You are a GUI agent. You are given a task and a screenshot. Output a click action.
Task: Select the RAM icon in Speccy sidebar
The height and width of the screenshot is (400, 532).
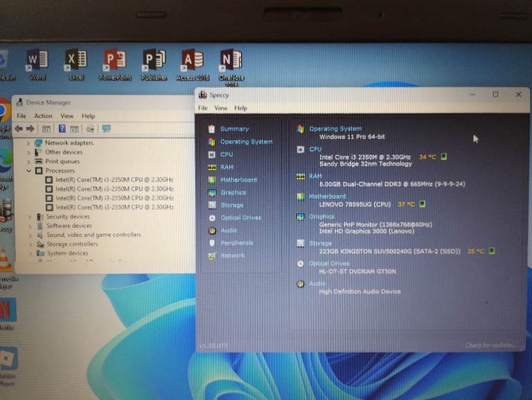click(x=212, y=167)
